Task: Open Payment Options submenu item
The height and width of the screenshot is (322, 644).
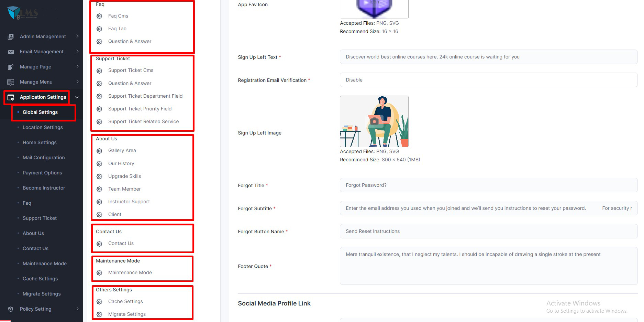Action: click(x=42, y=173)
